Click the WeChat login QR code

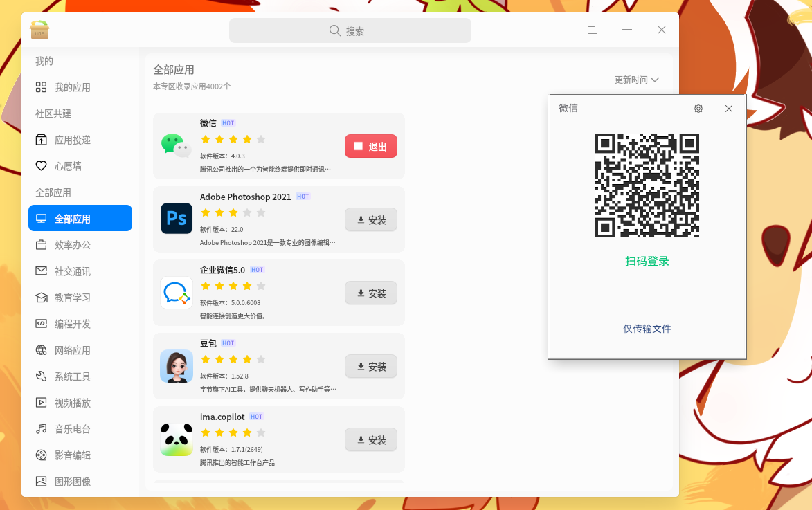tap(647, 185)
